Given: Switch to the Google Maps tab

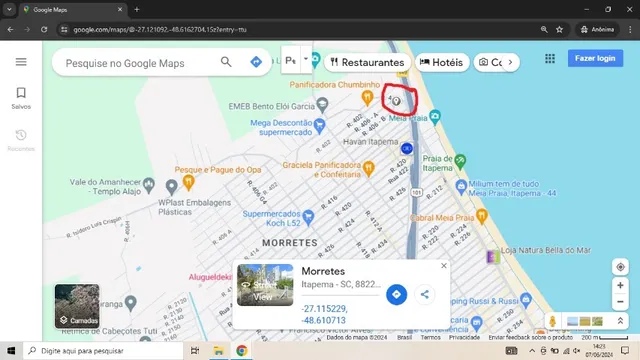Looking at the screenshot, I should pyautogui.click(x=73, y=9).
